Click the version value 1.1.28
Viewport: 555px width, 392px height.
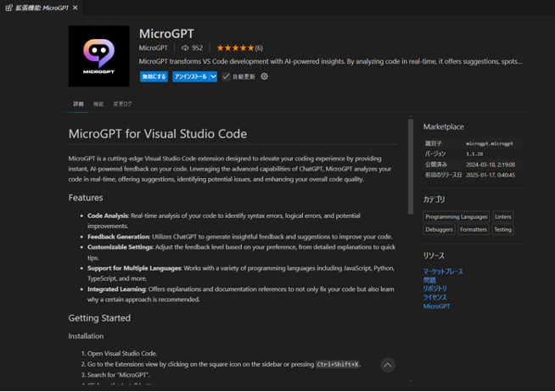[x=474, y=154]
